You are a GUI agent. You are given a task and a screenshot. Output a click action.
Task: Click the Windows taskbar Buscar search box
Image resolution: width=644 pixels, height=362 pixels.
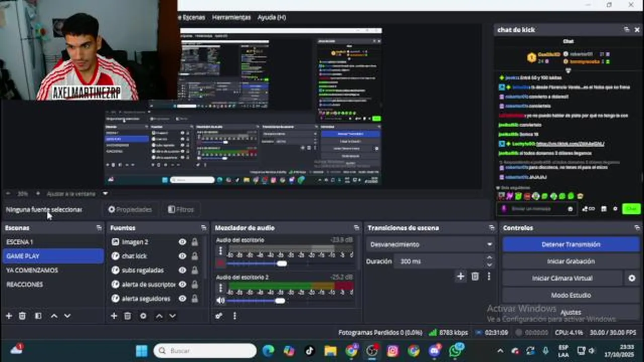(x=205, y=350)
